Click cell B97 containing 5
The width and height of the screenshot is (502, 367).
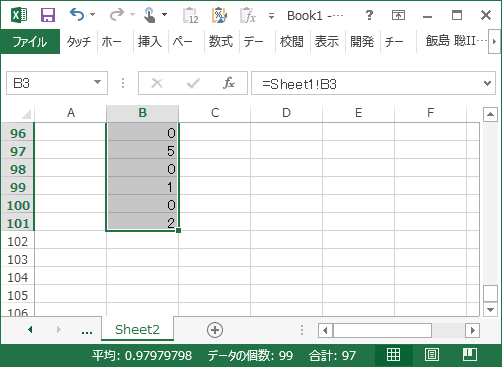[142, 151]
